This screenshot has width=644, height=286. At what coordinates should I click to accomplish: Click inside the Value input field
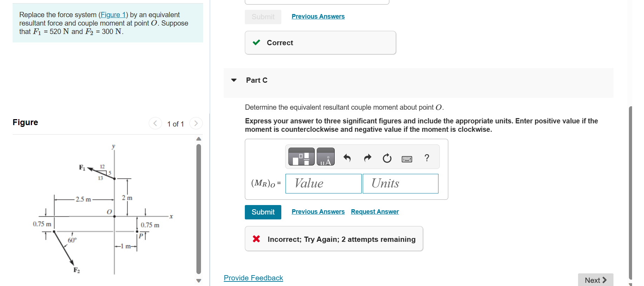[x=323, y=183]
